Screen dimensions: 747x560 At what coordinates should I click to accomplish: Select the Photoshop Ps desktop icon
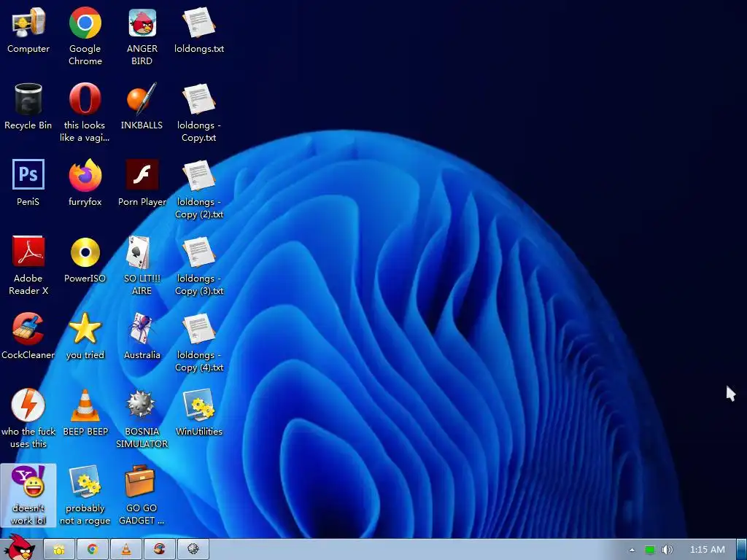pyautogui.click(x=28, y=183)
